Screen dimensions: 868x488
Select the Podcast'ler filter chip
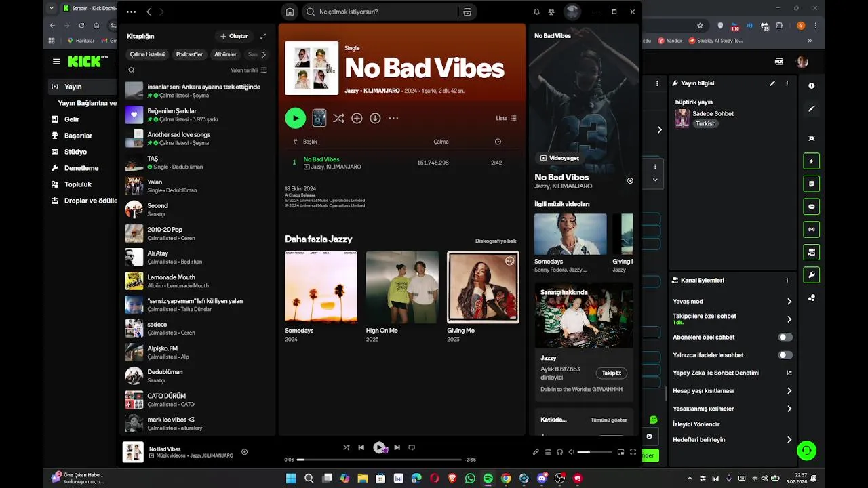[x=190, y=54]
